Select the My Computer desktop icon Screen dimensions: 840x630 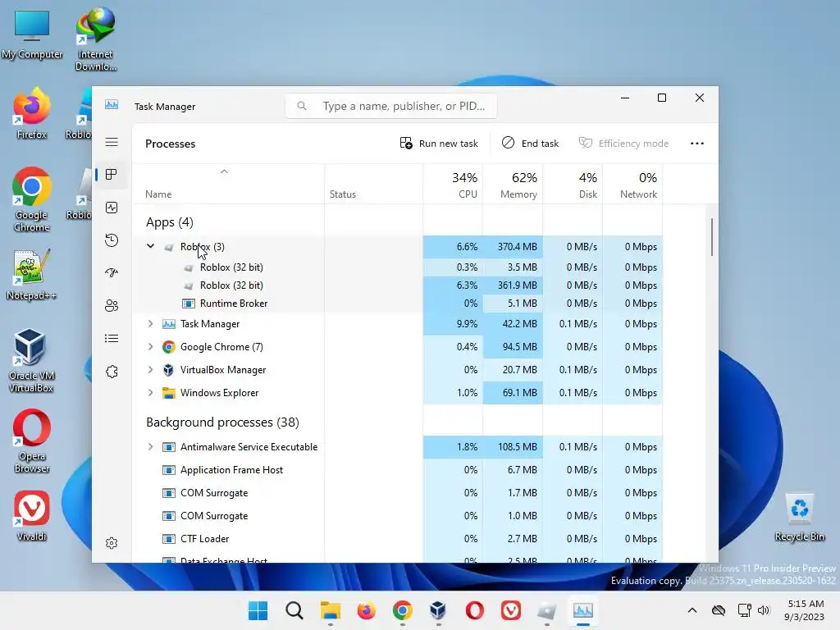[32, 34]
